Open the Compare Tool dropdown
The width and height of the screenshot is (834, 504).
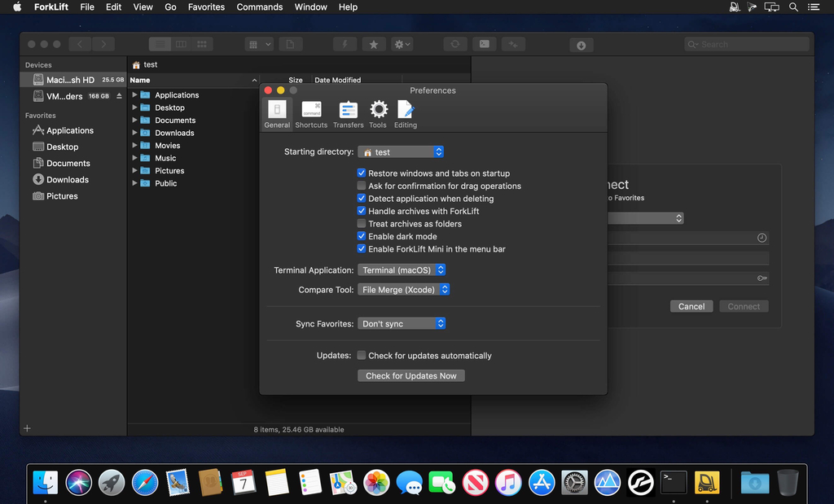[x=404, y=290]
